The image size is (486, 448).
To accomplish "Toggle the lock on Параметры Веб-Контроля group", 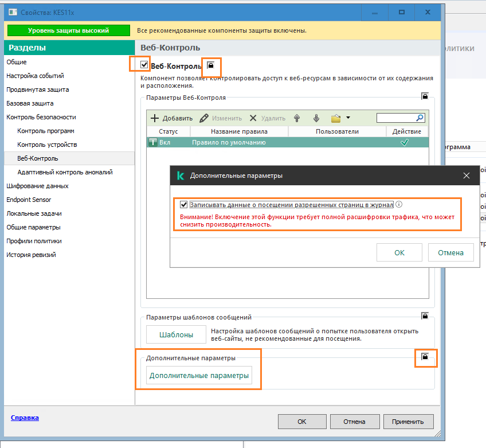I will 425,96.
